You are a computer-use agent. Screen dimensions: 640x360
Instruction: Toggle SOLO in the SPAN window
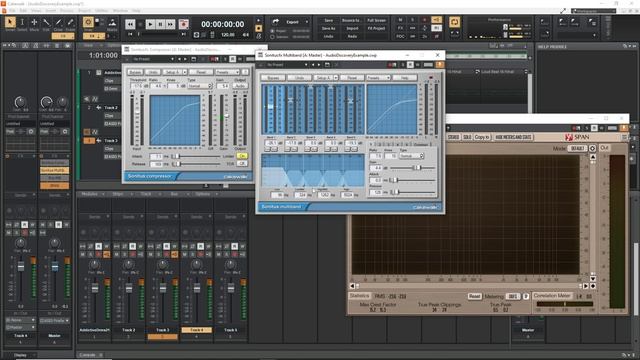[x=467, y=137]
